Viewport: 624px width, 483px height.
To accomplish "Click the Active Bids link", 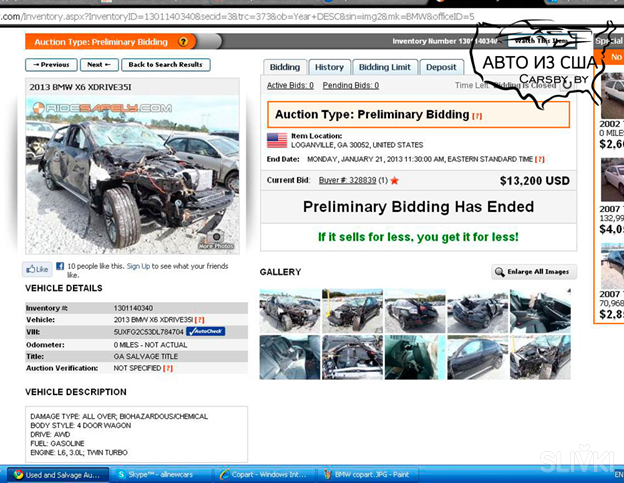I will [x=288, y=86].
